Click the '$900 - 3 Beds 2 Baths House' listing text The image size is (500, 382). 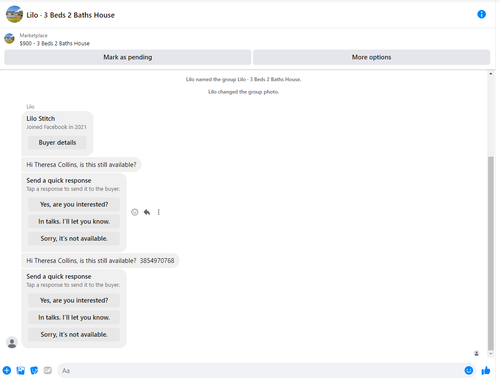pos(55,43)
